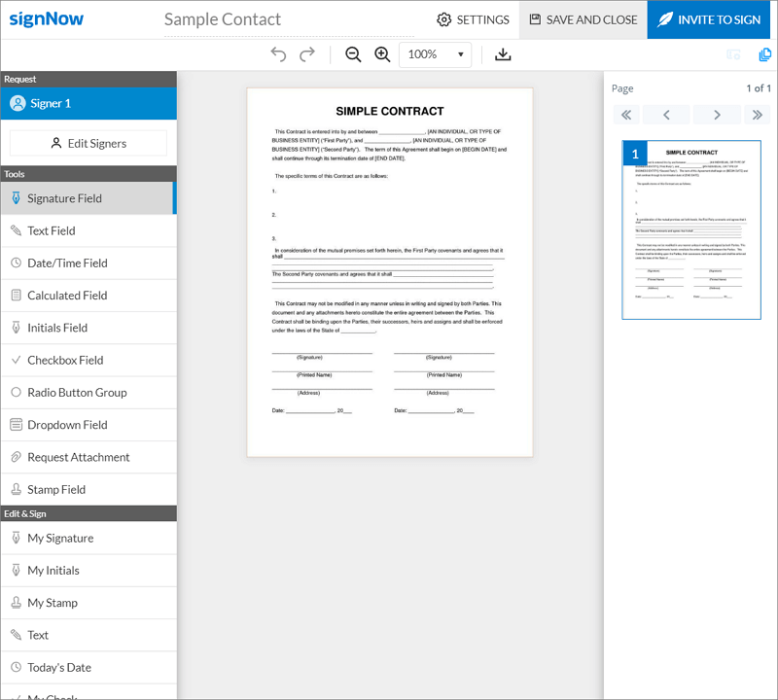Click the Text pencil icon under Edit & Sign
Screen dimensions: 778x700
click(16, 635)
